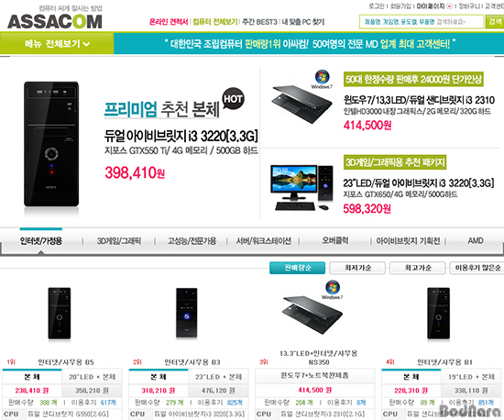
Task: Open the 주간 BEST3 menu link
Action: point(259,22)
